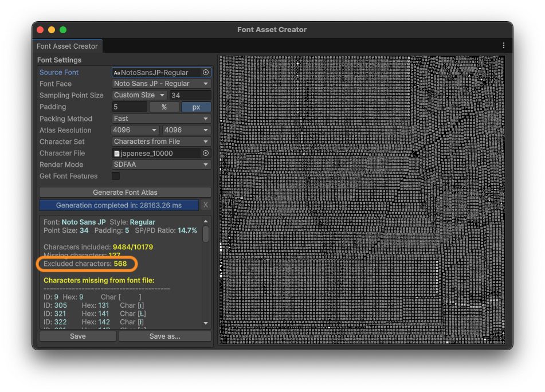This screenshot has width=545, height=392.
Task: Click the Generate Font Atlas button
Action: pos(125,193)
